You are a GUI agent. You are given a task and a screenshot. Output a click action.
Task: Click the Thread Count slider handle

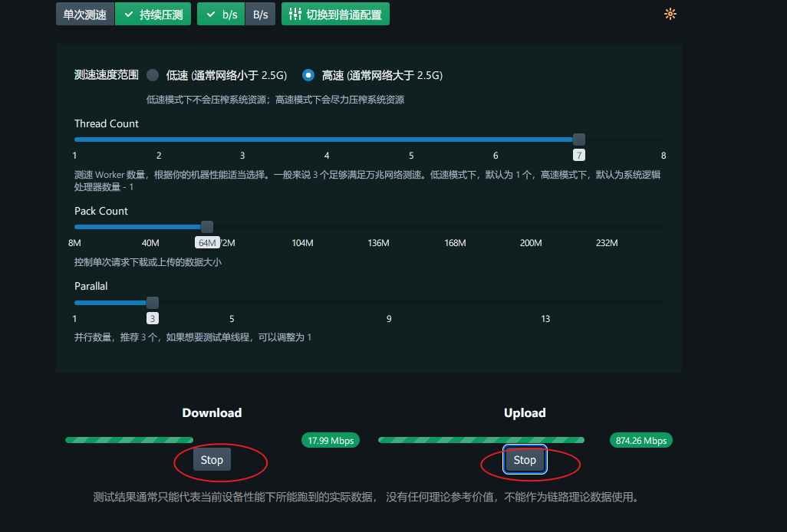click(x=578, y=140)
